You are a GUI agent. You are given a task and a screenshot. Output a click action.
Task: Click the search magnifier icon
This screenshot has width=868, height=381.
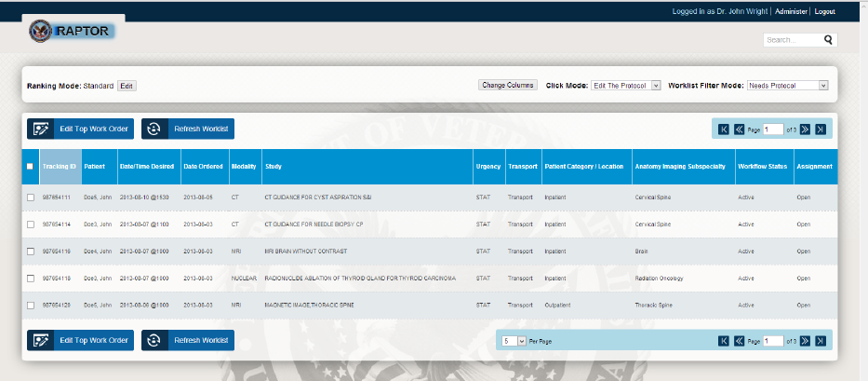(x=828, y=40)
